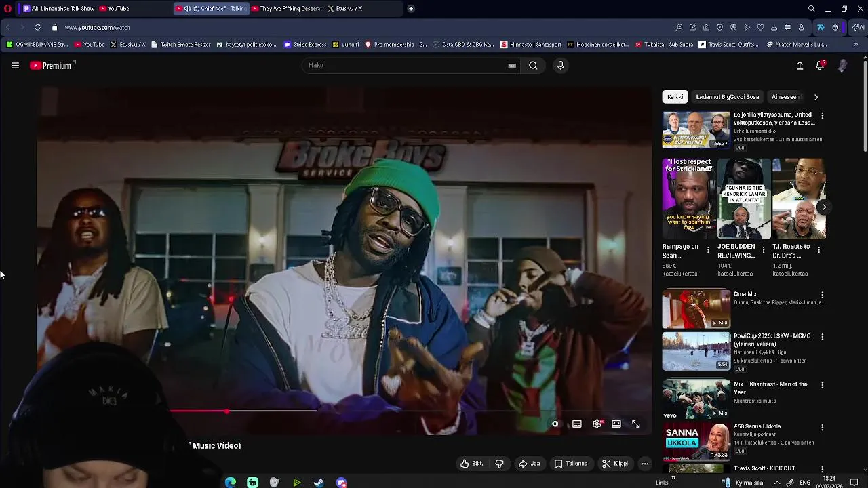The image size is (868, 488).
Task: Take a snapshot with Opera camera icon
Action: [x=706, y=27]
